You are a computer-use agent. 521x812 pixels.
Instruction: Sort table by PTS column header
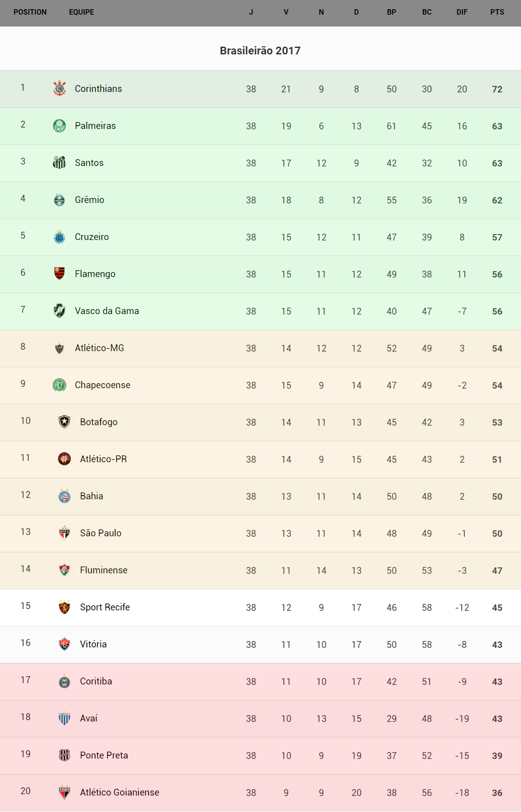click(497, 12)
